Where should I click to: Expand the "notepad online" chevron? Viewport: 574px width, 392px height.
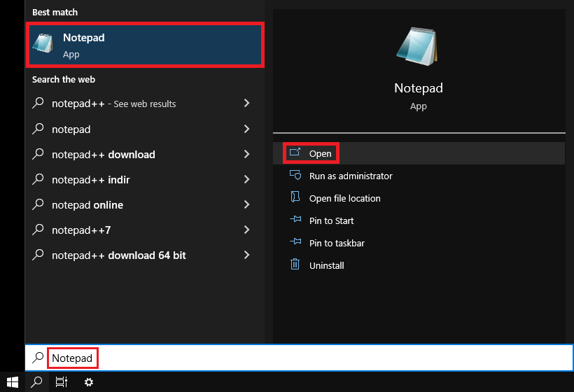(246, 204)
